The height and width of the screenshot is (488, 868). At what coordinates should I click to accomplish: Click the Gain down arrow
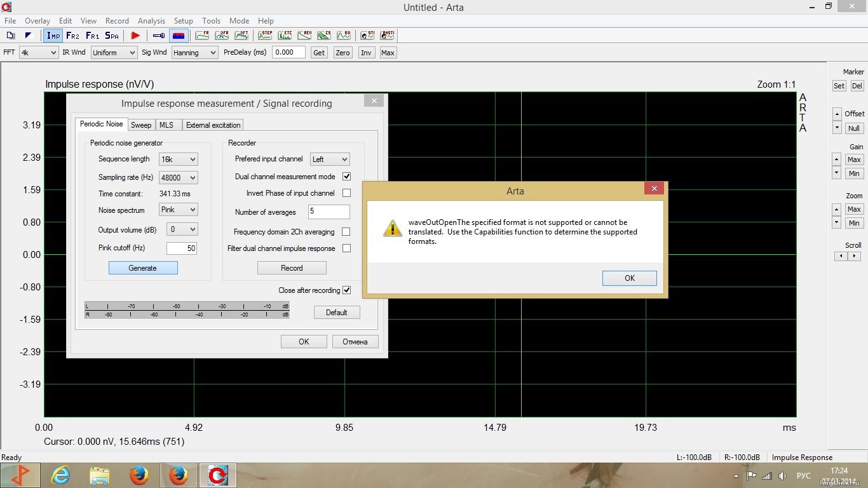[x=837, y=173]
